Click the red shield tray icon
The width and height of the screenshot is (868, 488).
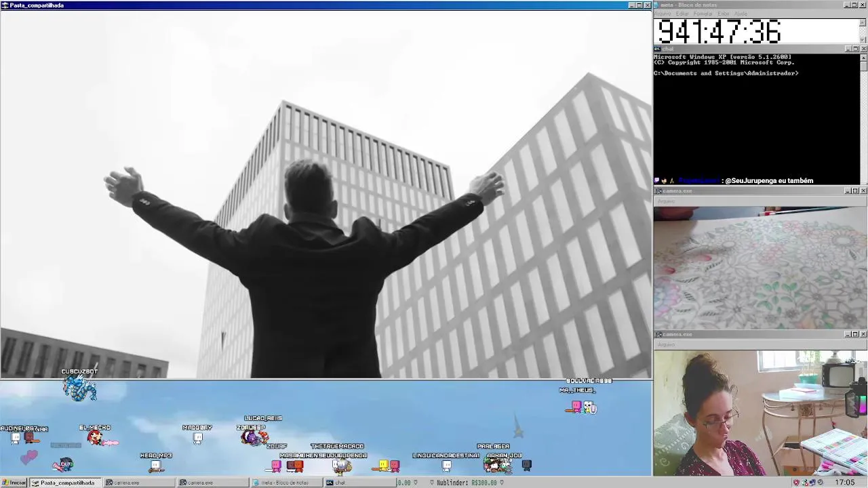pyautogui.click(x=796, y=483)
